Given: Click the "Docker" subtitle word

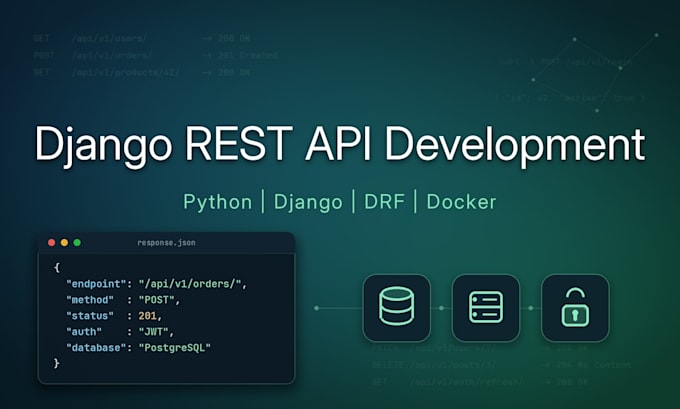Looking at the screenshot, I should 461,202.
